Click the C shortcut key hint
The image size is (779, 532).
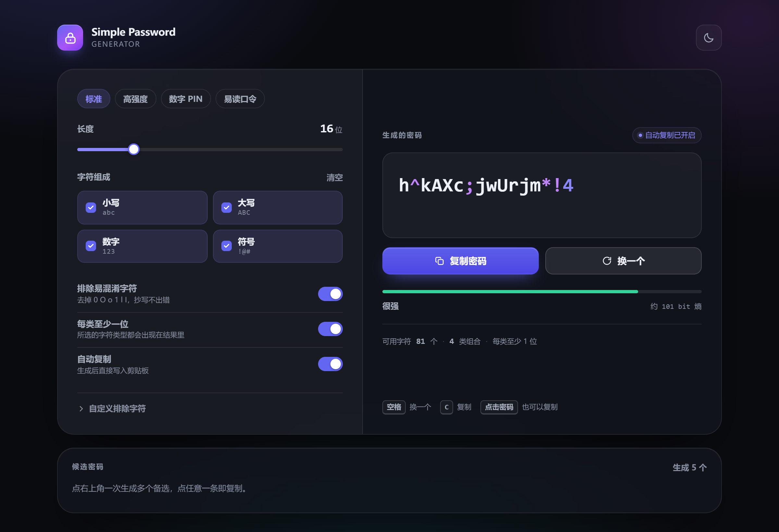[447, 407]
